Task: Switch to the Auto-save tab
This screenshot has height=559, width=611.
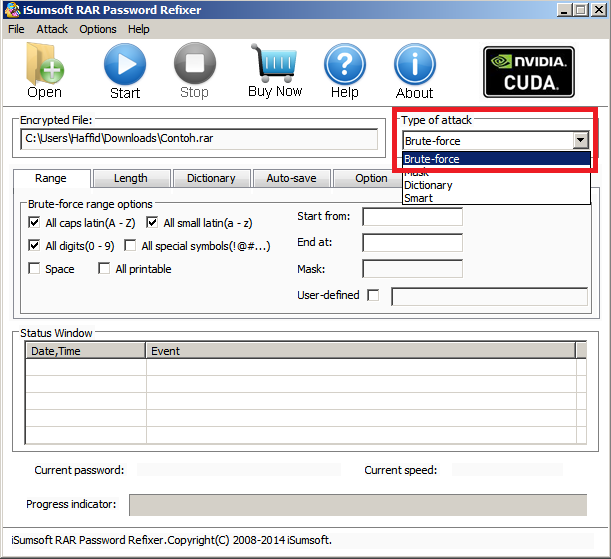Action: [x=291, y=178]
